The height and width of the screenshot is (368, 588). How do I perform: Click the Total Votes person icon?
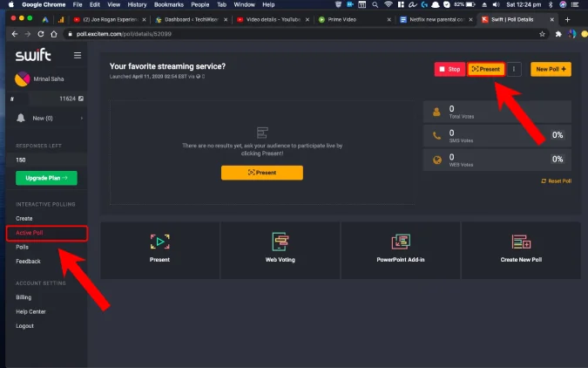pyautogui.click(x=436, y=112)
